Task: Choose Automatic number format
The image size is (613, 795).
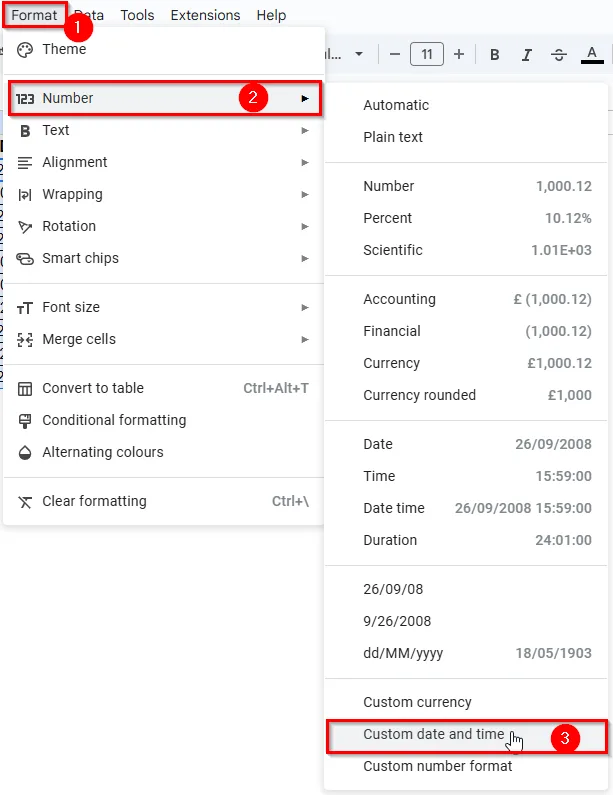Action: pos(466,105)
